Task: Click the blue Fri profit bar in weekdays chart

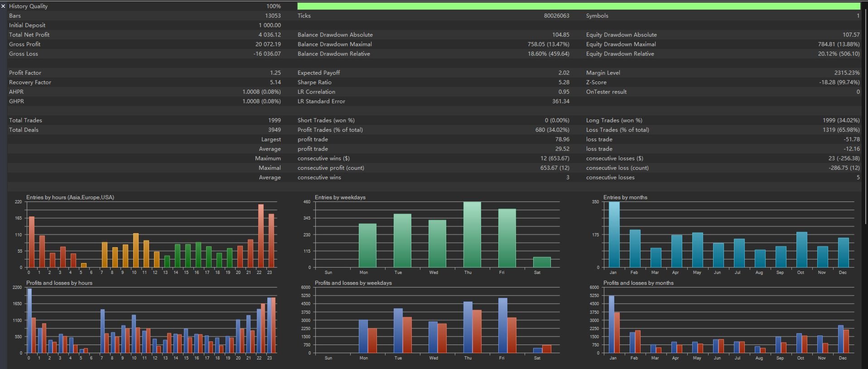Action: pos(503,326)
